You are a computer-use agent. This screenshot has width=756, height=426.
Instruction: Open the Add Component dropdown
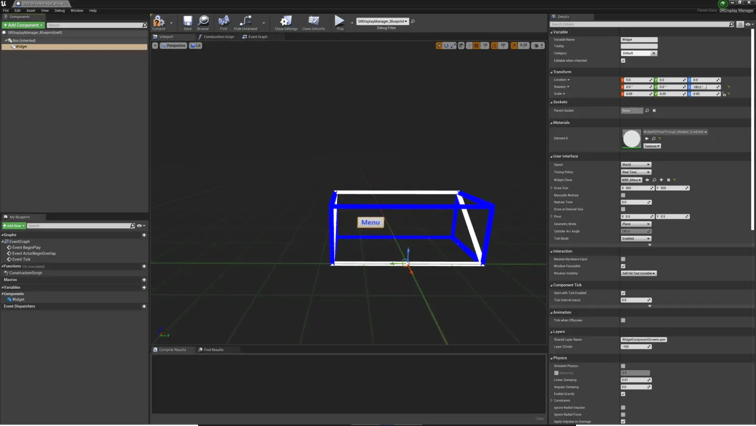(x=23, y=25)
